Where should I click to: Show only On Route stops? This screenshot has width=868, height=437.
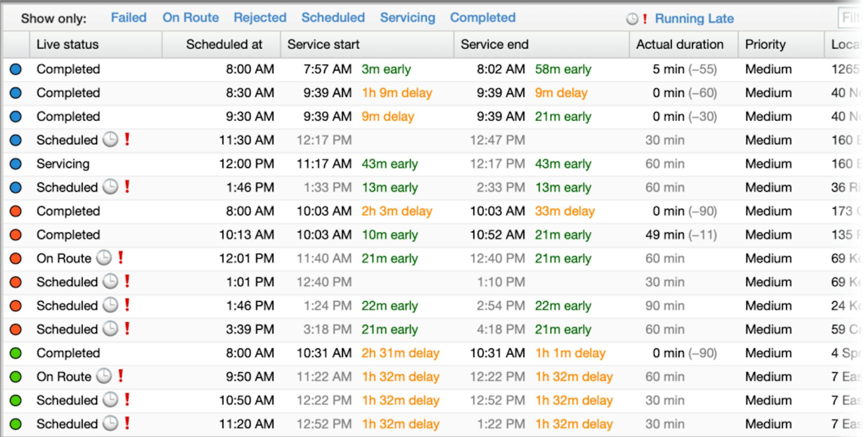191,18
